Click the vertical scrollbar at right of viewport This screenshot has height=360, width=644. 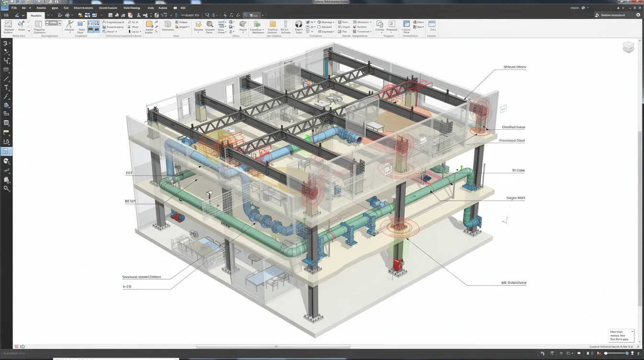tap(641, 219)
